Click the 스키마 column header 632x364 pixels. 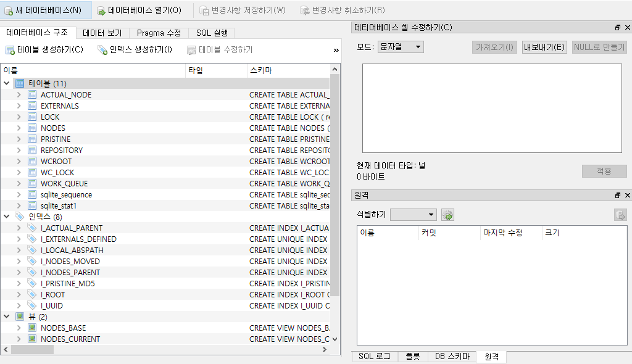click(288, 70)
